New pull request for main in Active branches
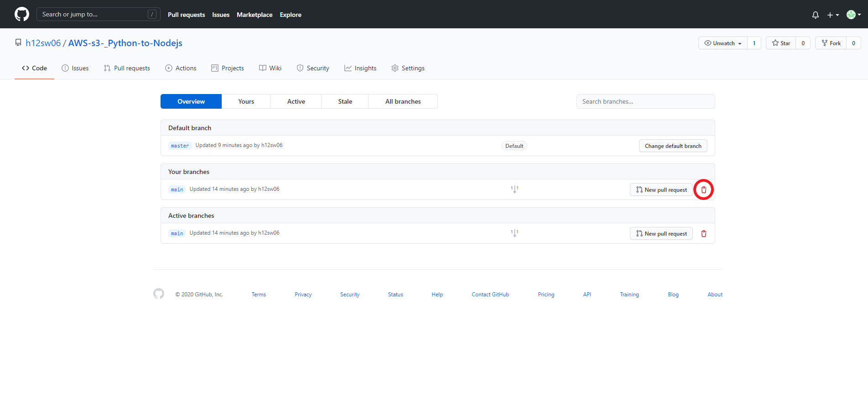The image size is (868, 405). point(661,233)
